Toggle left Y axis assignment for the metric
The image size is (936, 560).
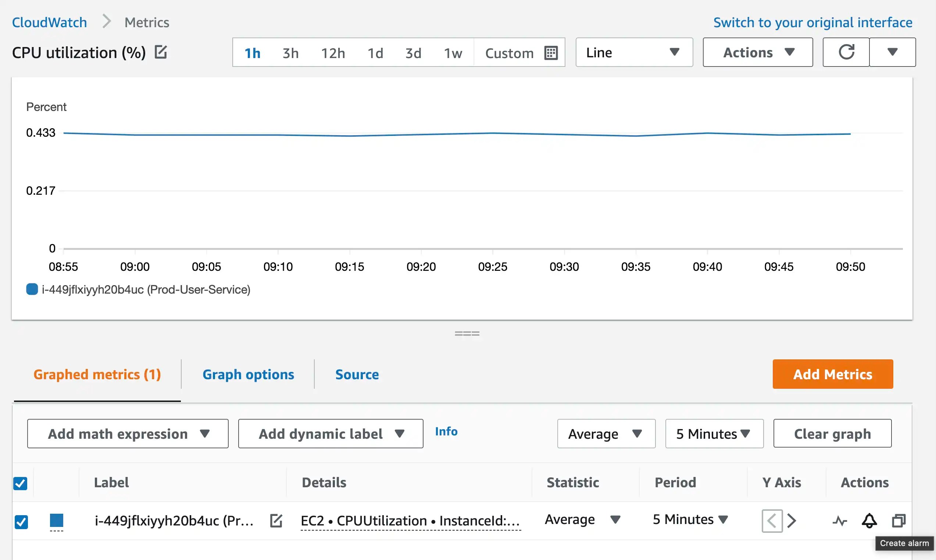point(771,520)
